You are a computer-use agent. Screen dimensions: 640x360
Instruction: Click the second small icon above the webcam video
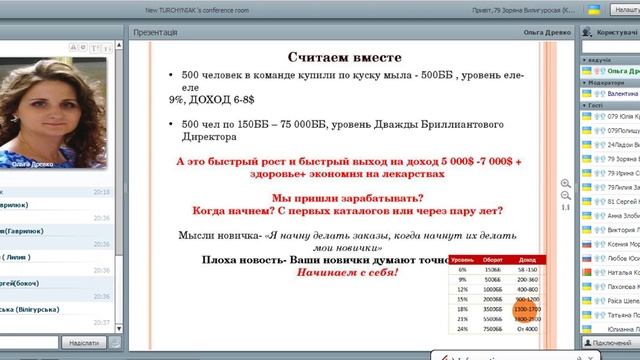tap(83, 47)
